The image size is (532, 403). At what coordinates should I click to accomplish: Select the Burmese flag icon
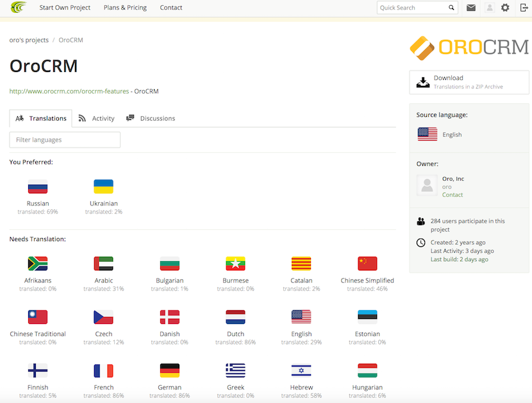click(x=235, y=264)
